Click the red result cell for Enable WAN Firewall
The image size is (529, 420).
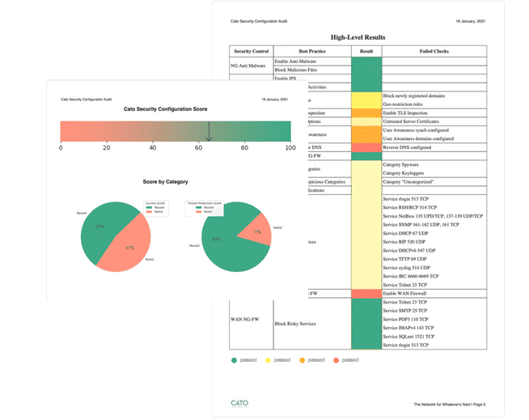[x=366, y=294]
